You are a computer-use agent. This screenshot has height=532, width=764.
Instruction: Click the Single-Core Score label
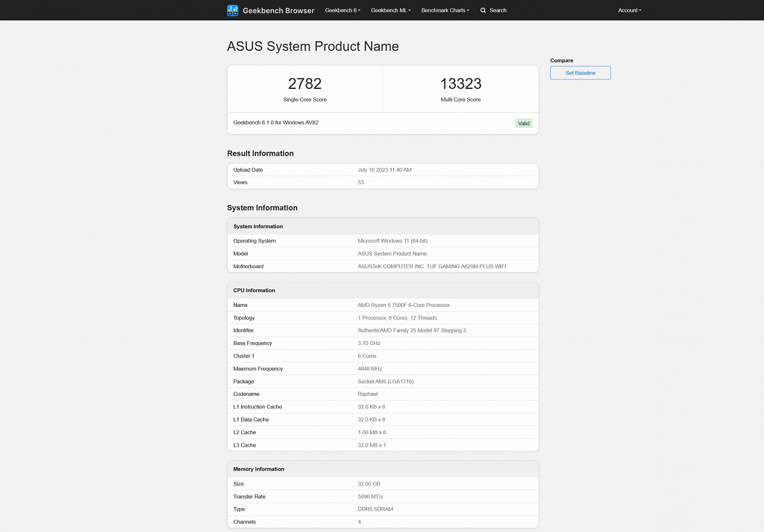pyautogui.click(x=305, y=100)
